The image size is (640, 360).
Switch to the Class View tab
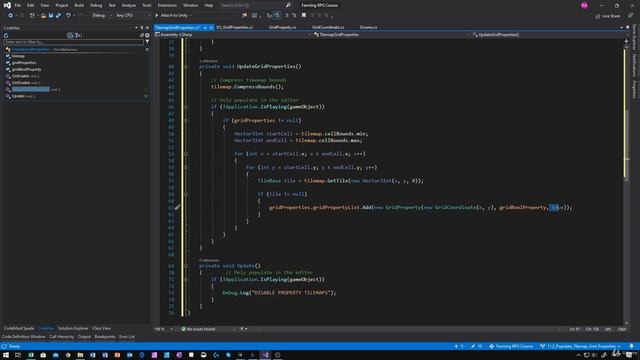[x=101, y=329]
